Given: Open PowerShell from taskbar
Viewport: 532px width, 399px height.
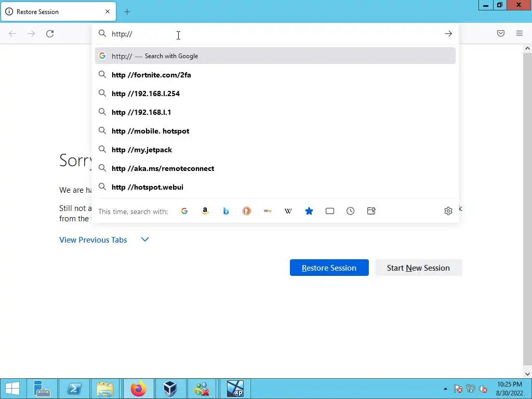Looking at the screenshot, I should point(74,389).
